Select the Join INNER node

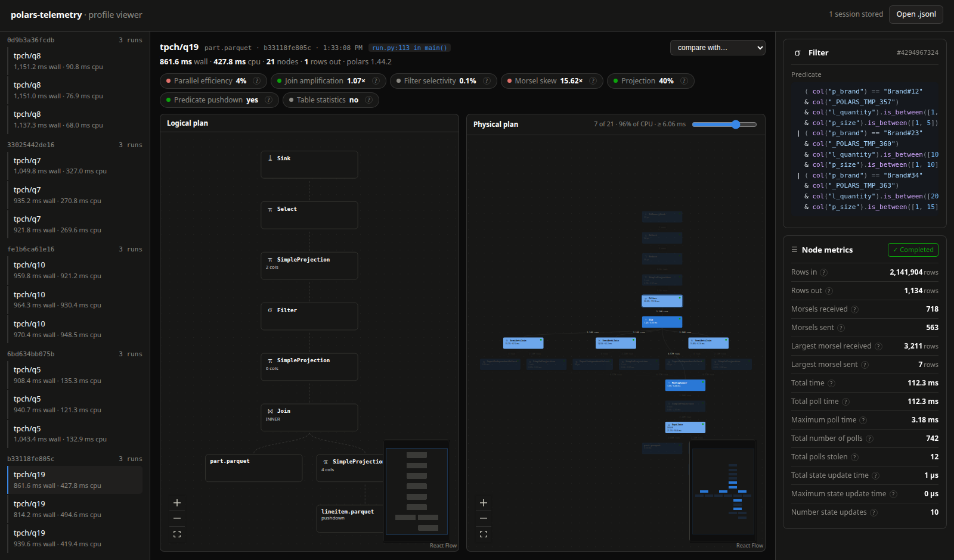[x=309, y=418]
